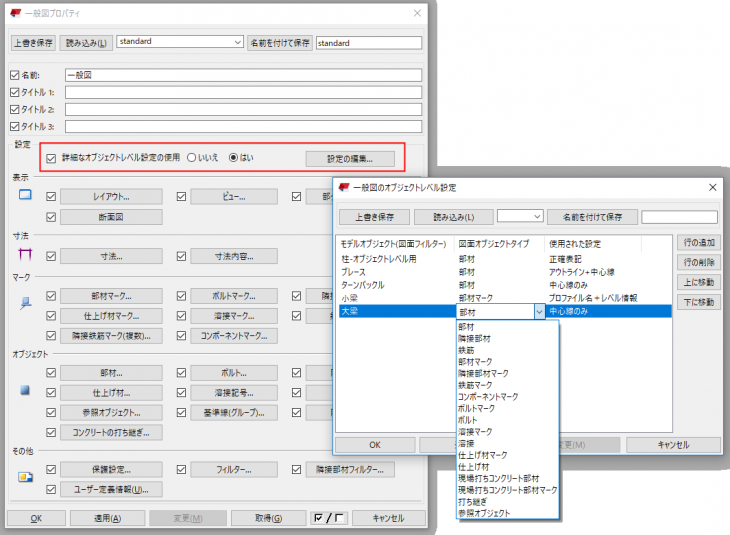Click Tekla logo in 一般図プロパティ title bar

tap(16, 13)
